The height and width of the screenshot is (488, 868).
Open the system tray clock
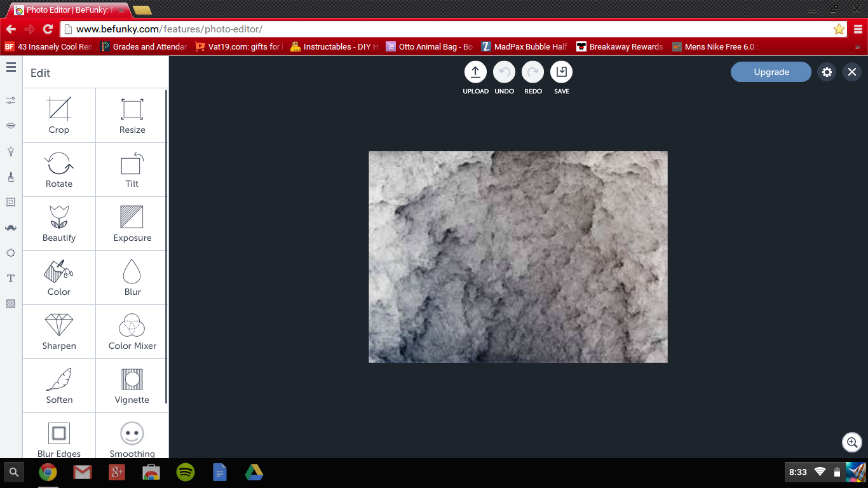[797, 472]
